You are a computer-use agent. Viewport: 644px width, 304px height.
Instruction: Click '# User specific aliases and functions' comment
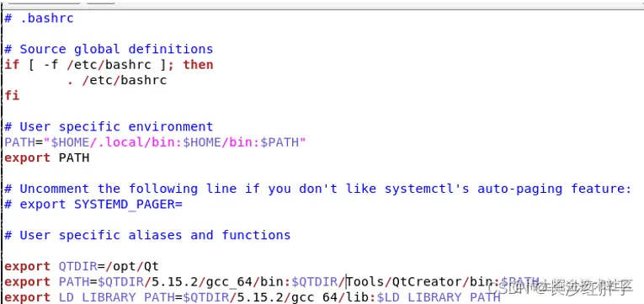click(x=147, y=236)
